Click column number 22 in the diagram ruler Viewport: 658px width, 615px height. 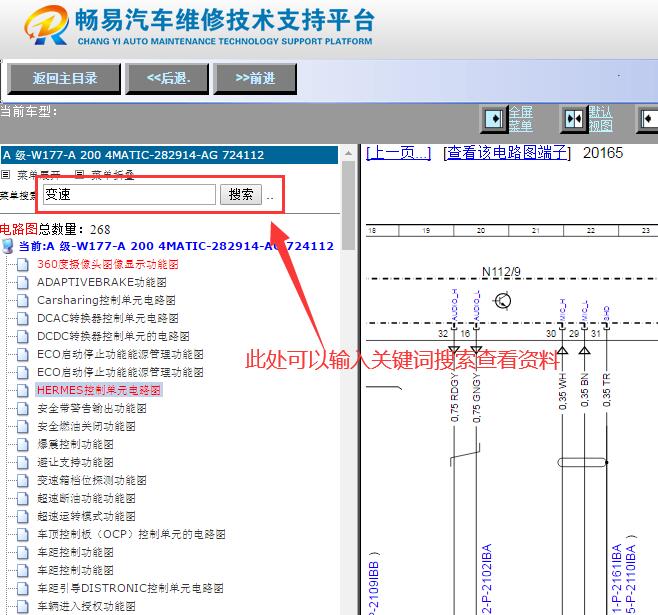(591, 230)
